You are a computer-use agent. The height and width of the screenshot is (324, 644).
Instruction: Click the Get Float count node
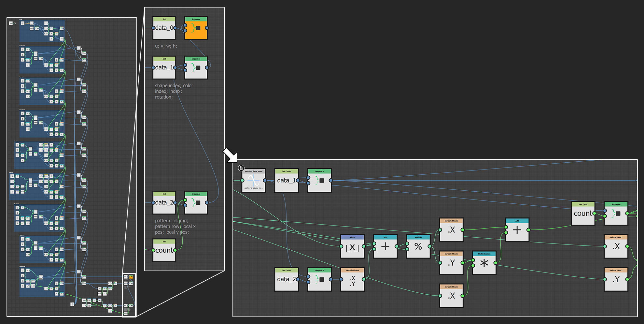583,214
